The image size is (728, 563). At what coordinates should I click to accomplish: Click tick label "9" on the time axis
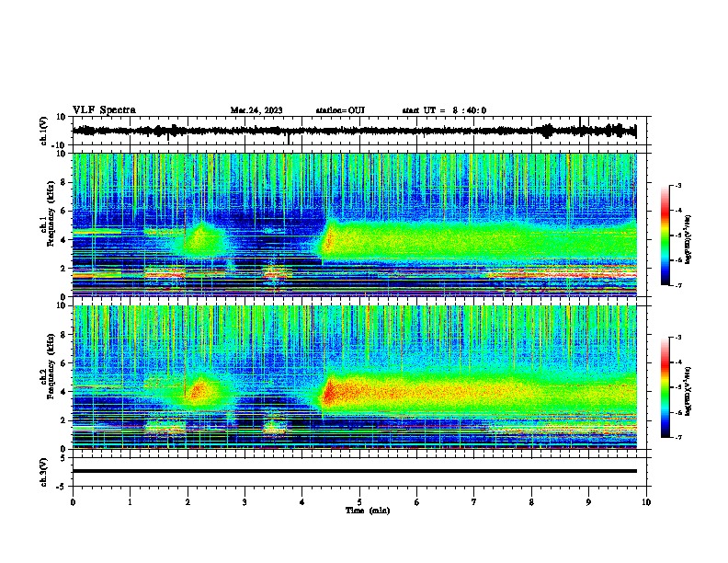coord(588,502)
